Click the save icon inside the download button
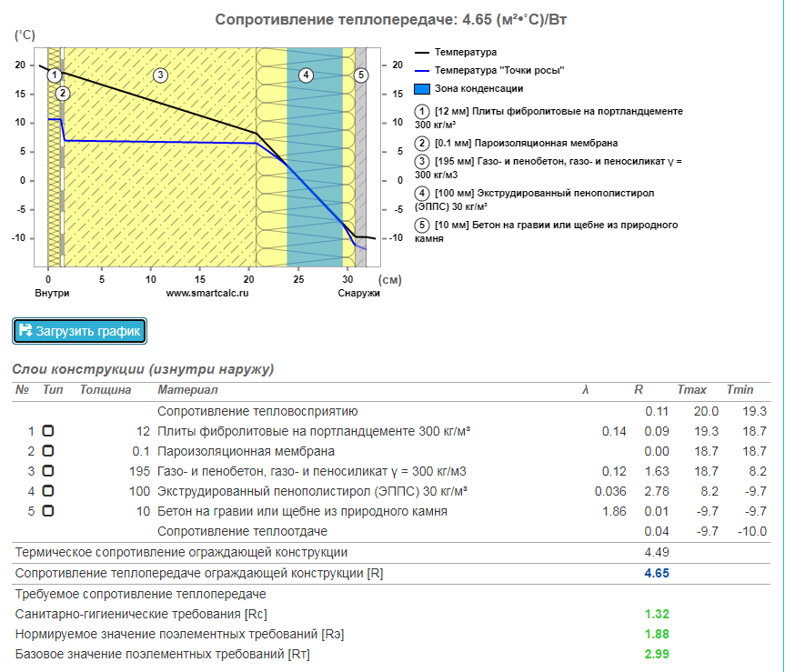The image size is (785, 672). coord(25,330)
